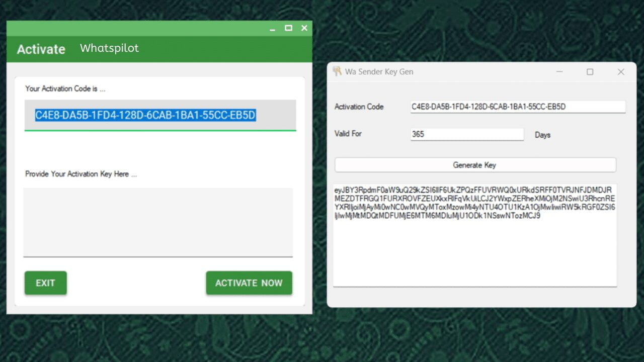This screenshot has height=362, width=644.
Task: Click the Valid For field showing 365
Action: point(466,134)
